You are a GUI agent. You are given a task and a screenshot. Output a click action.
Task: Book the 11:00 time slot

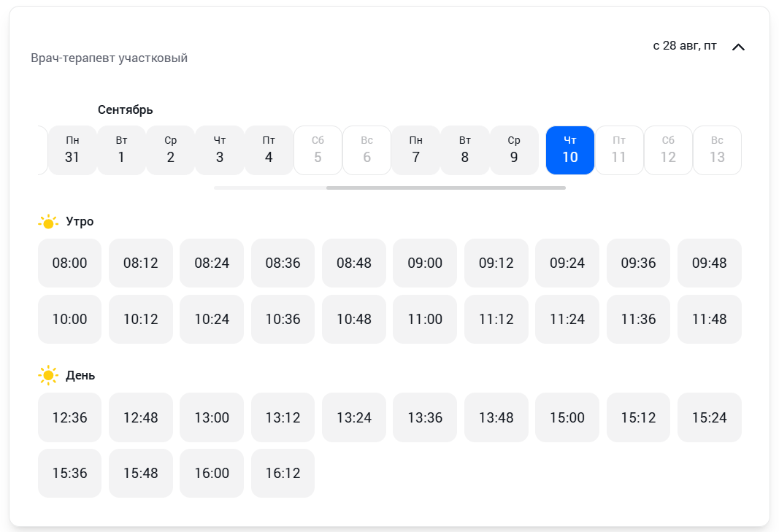pos(425,319)
